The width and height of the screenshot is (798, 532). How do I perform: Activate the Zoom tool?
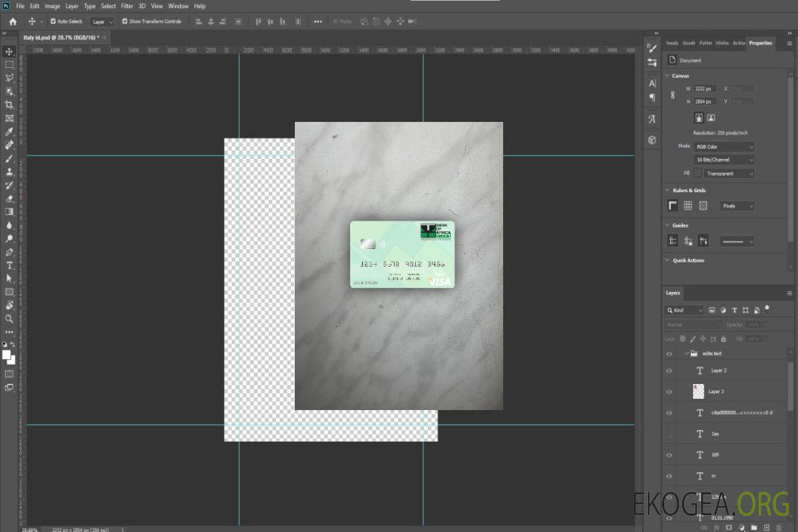coord(9,318)
